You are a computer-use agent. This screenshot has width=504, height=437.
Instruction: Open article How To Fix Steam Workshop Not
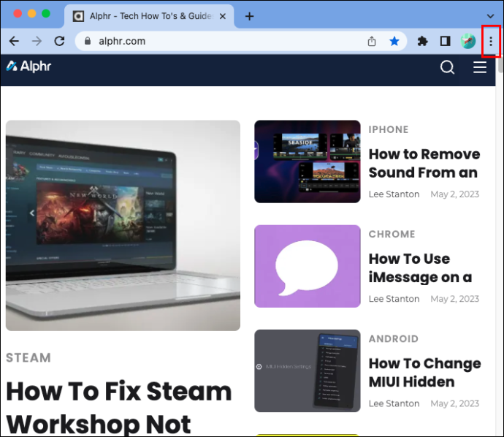click(x=119, y=408)
